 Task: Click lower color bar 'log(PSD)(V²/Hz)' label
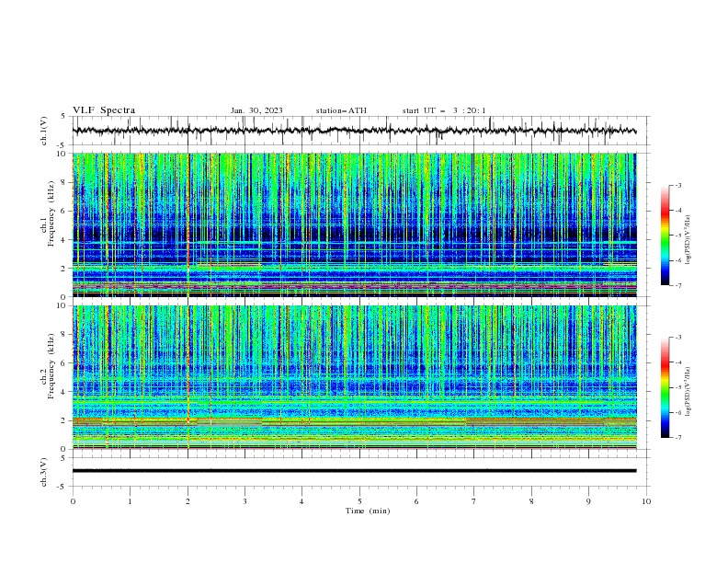coord(688,392)
